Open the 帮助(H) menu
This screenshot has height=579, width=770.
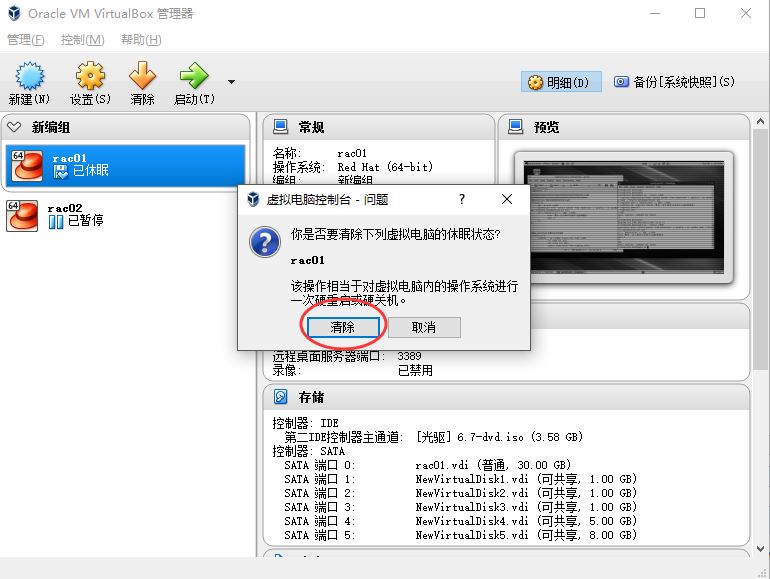[141, 39]
